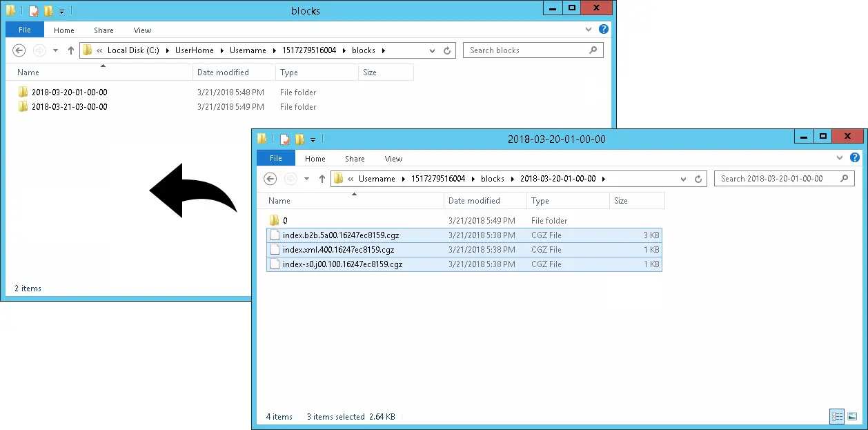Open the 2018-03-21-03-00-00 folder
The width and height of the screenshot is (868, 430).
pos(70,107)
